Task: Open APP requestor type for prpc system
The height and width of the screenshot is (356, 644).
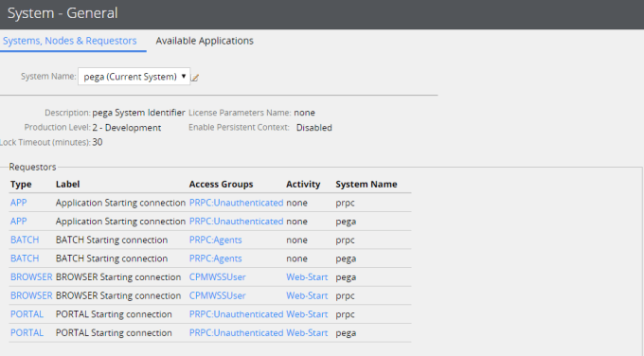Action: pos(19,203)
